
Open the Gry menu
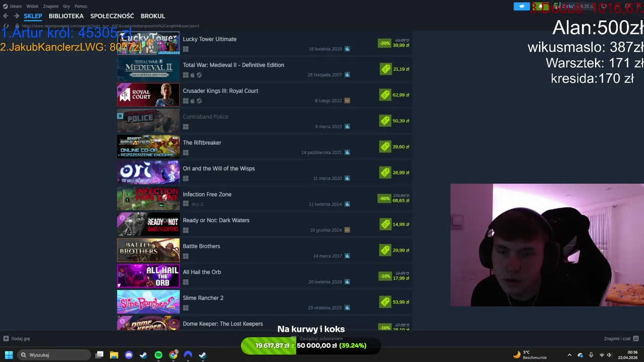66,6
